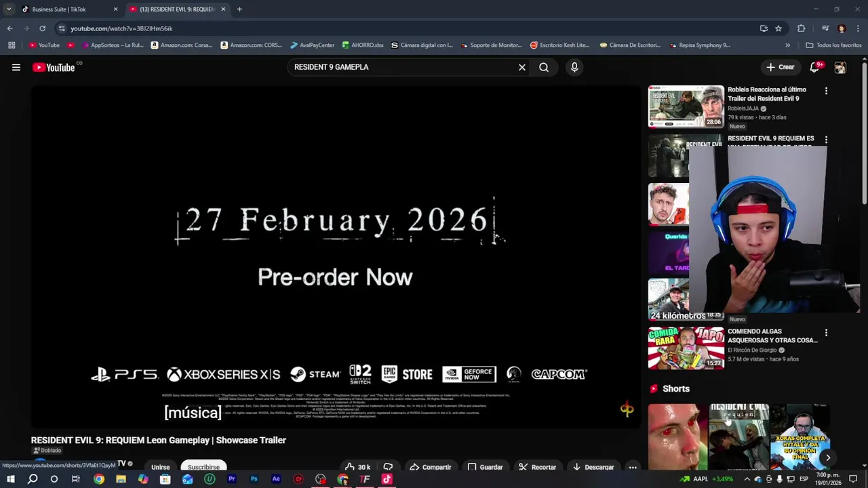
Task: Open the Chrome extensions puzzle icon
Action: tap(802, 28)
